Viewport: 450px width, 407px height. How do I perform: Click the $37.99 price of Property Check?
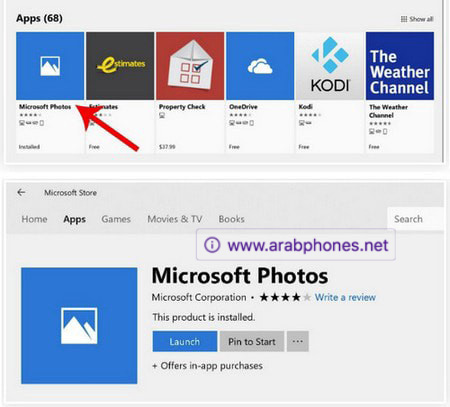pos(167,147)
